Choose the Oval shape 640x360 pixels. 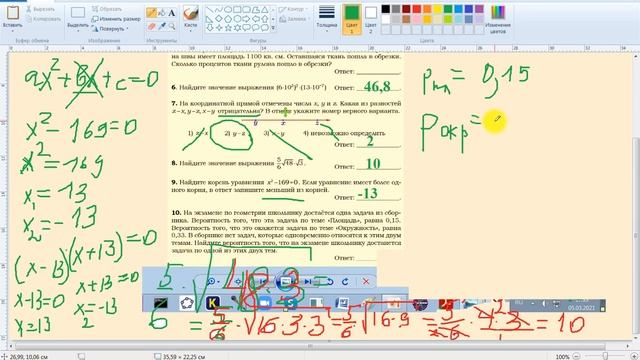coord(228,9)
